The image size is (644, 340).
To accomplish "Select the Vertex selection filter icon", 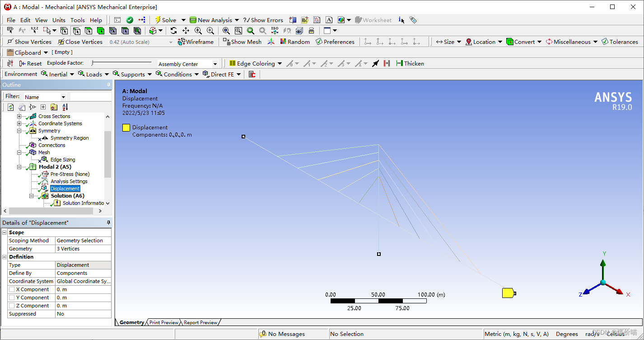I will tap(64, 31).
